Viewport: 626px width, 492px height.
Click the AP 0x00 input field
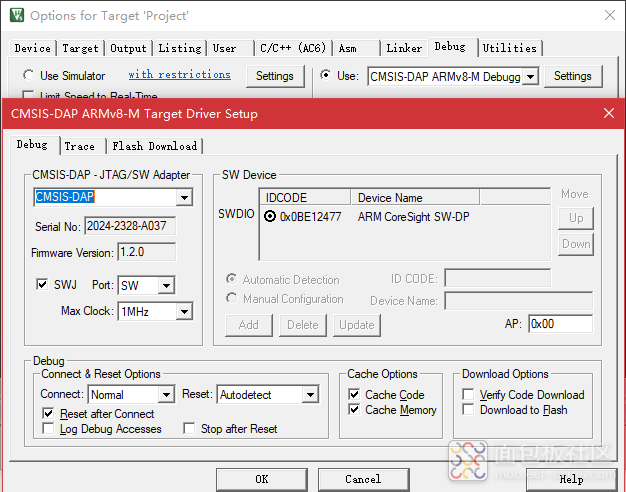coord(560,324)
